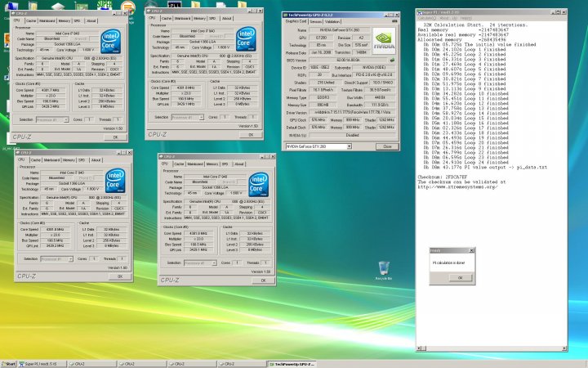Open the green SUPER PI desktop shortcut
The height and width of the screenshot is (368, 588).
(105, 5)
